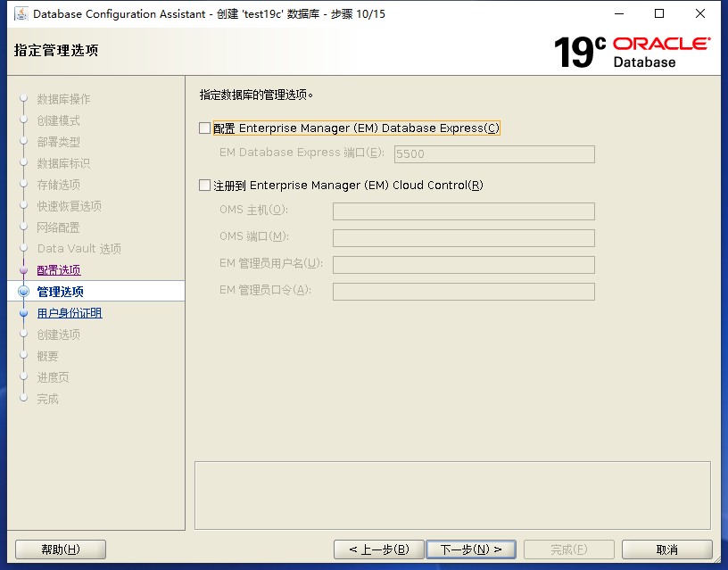Click the 创建选项 step
728x570 pixels.
[x=59, y=335]
